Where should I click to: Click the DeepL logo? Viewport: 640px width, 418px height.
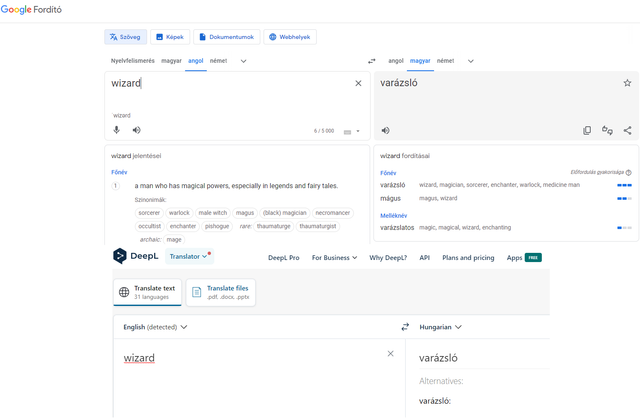[136, 256]
